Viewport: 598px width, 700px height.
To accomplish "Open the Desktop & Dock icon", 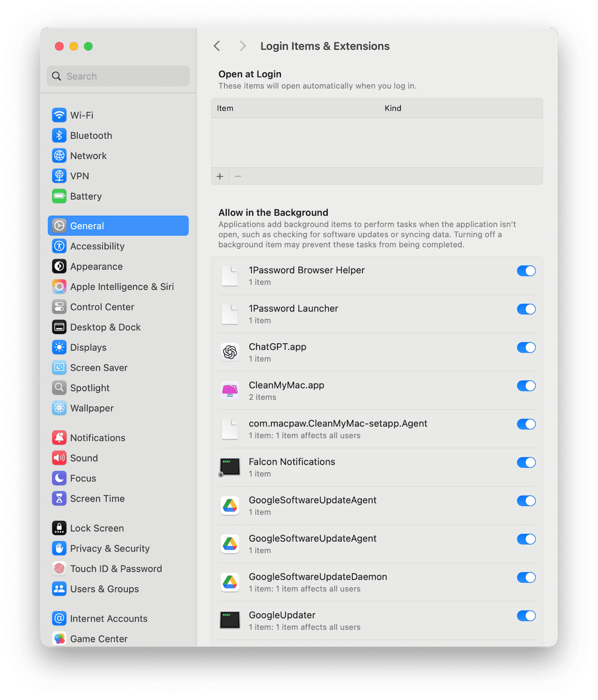I will 59,327.
